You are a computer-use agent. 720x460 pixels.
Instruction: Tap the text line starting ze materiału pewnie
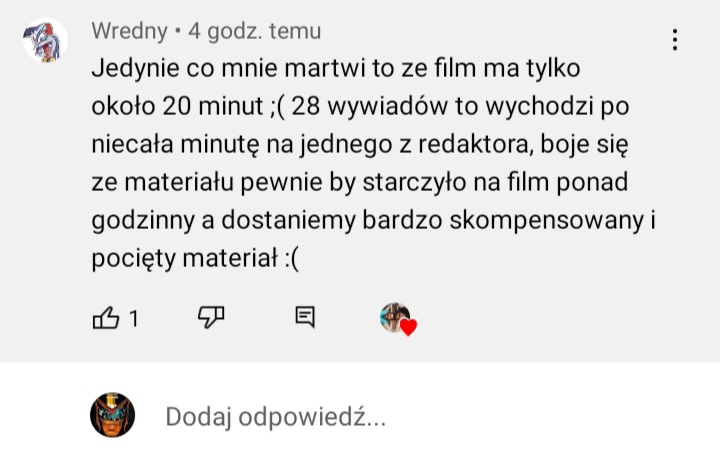[x=360, y=183]
